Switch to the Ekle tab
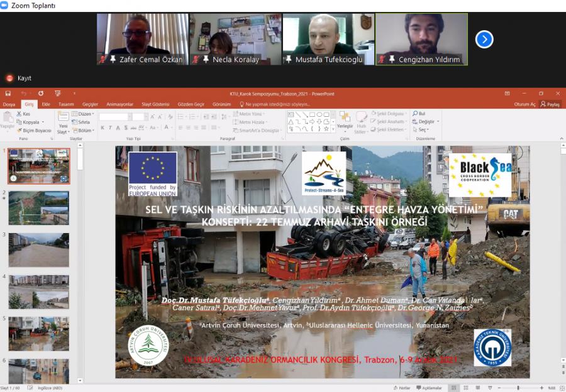The height and width of the screenshot is (392, 566). coord(46,104)
